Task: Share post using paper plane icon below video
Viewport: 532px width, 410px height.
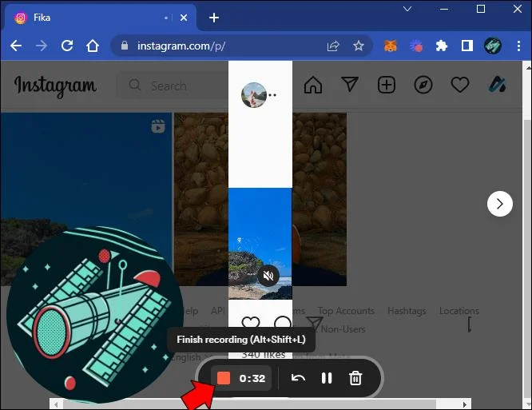Action: (314, 324)
